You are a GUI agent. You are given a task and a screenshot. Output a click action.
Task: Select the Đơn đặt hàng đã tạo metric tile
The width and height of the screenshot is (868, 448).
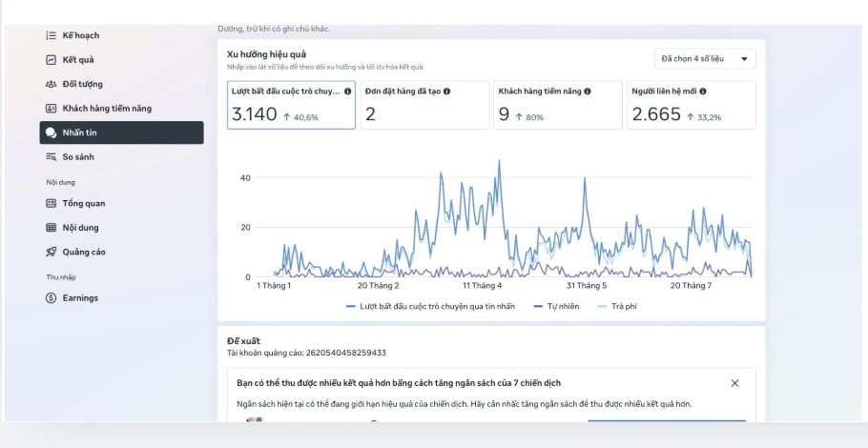pyautogui.click(x=424, y=105)
